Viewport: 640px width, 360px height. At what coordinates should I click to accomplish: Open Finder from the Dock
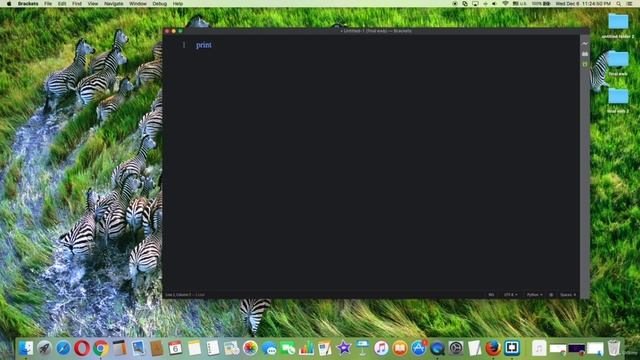tap(25, 348)
